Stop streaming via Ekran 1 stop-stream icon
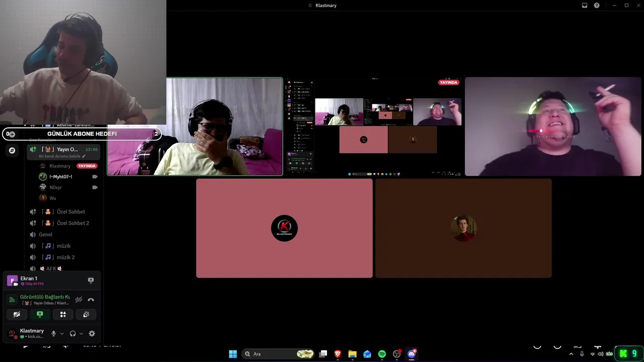This screenshot has width=644, height=362. [91, 280]
